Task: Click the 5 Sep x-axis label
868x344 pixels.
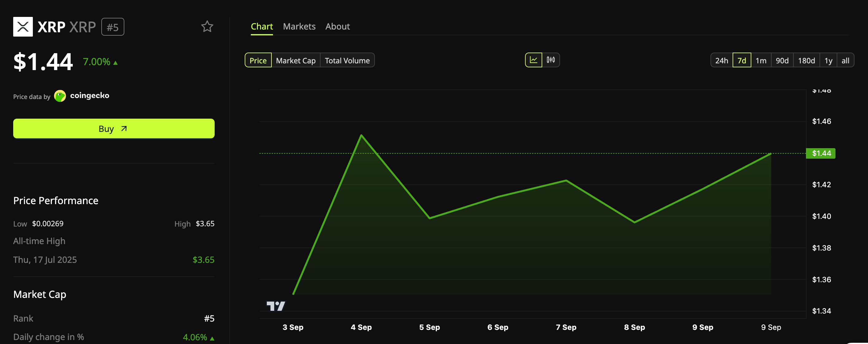Action: (430, 327)
